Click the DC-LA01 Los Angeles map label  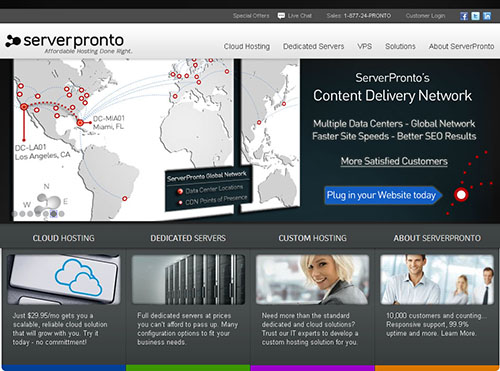42,152
